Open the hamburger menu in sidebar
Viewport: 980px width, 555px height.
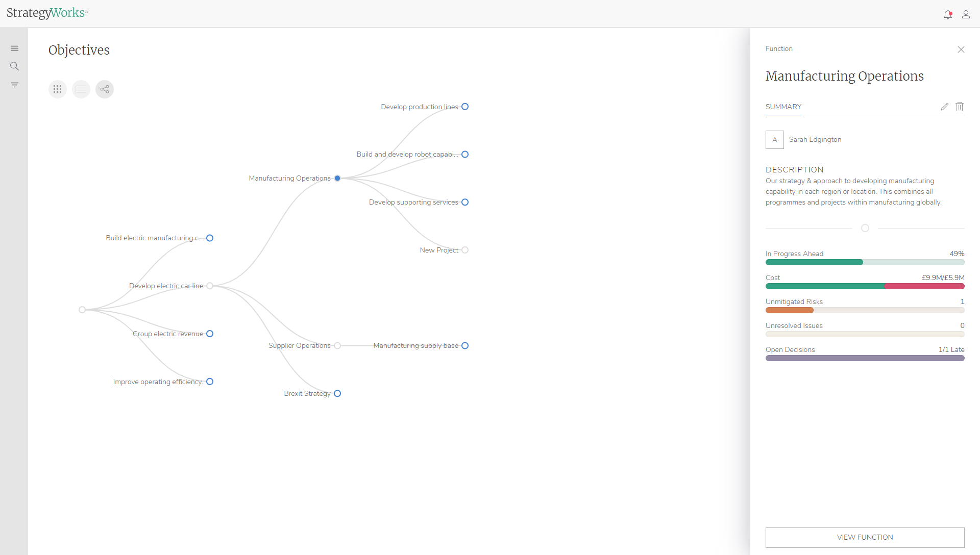(14, 48)
